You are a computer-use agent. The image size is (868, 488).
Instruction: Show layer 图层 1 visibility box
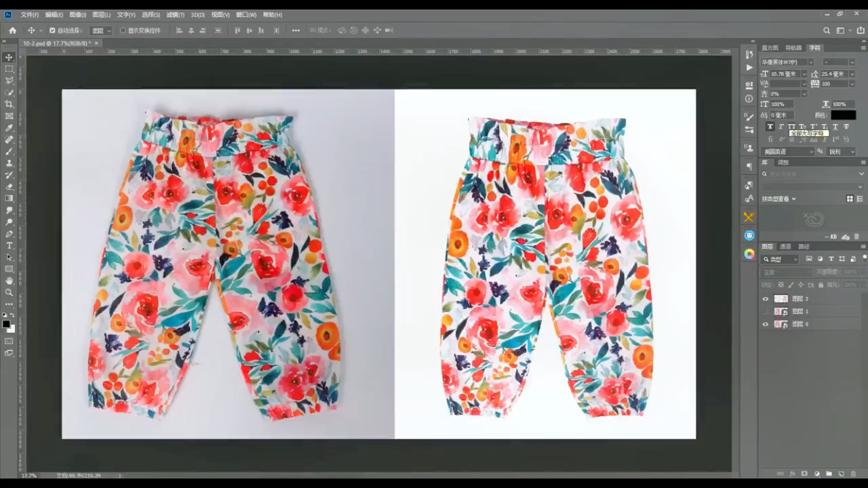[x=766, y=311]
